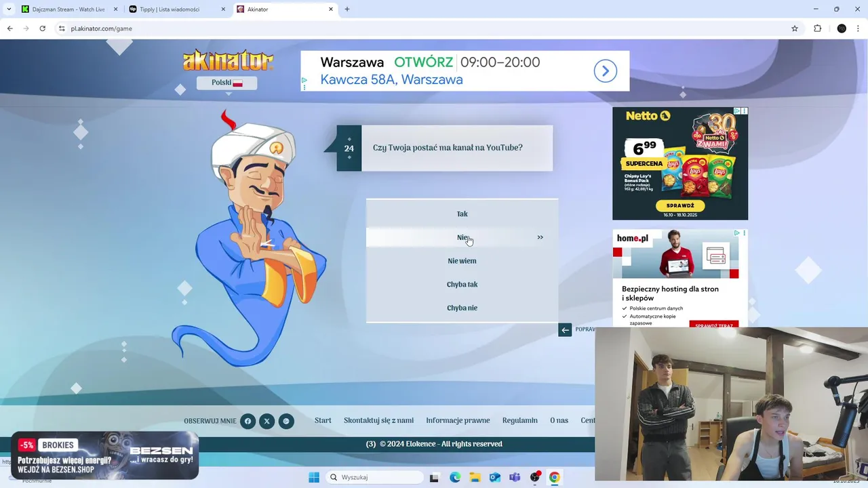Open Outlook from the taskbar
The width and height of the screenshot is (868, 488).
(x=495, y=477)
